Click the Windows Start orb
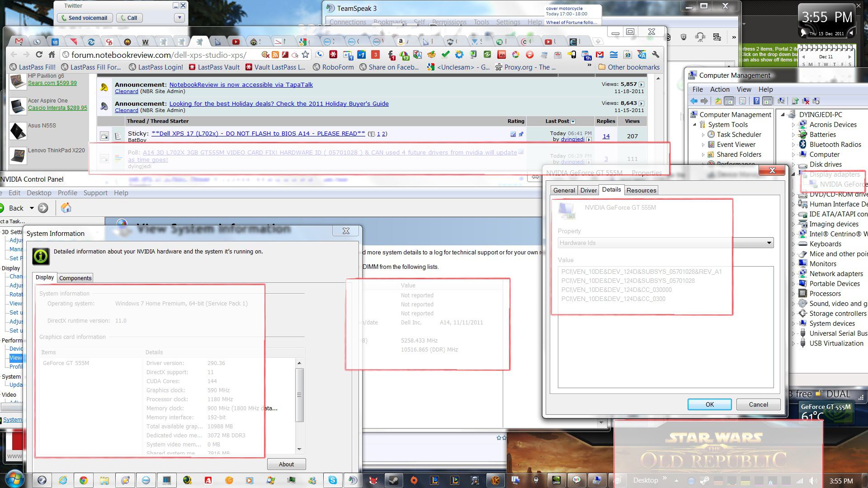868x488 pixels. tap(14, 480)
